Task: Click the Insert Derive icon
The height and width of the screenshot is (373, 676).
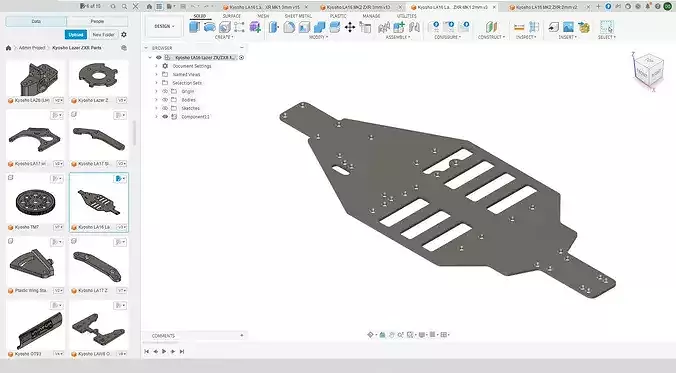Action: click(x=553, y=27)
